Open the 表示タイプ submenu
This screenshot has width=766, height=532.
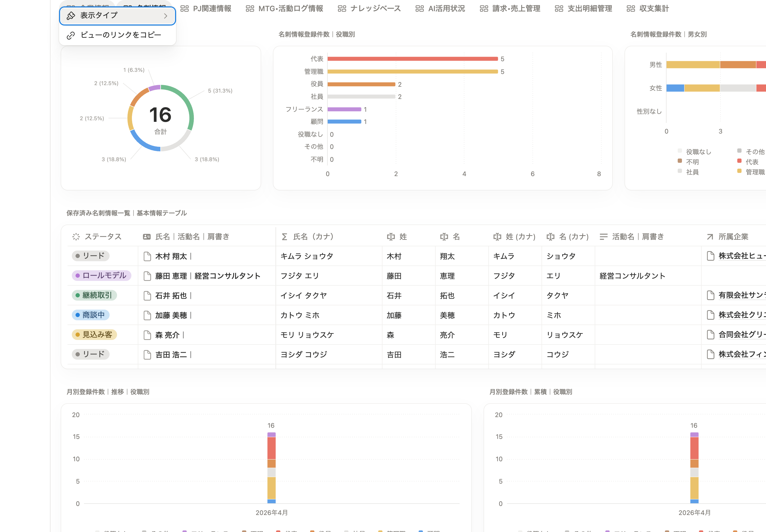click(x=117, y=16)
